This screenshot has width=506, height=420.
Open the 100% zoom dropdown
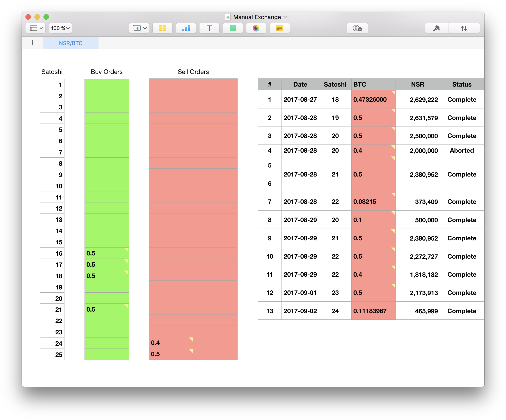tap(60, 28)
